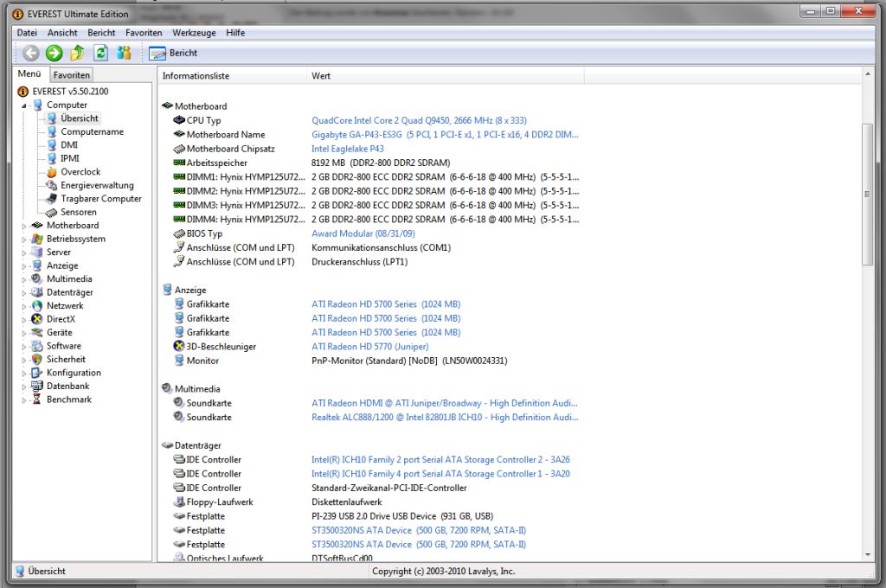The width and height of the screenshot is (886, 588).
Task: Open the Datei menu
Action: (x=27, y=33)
